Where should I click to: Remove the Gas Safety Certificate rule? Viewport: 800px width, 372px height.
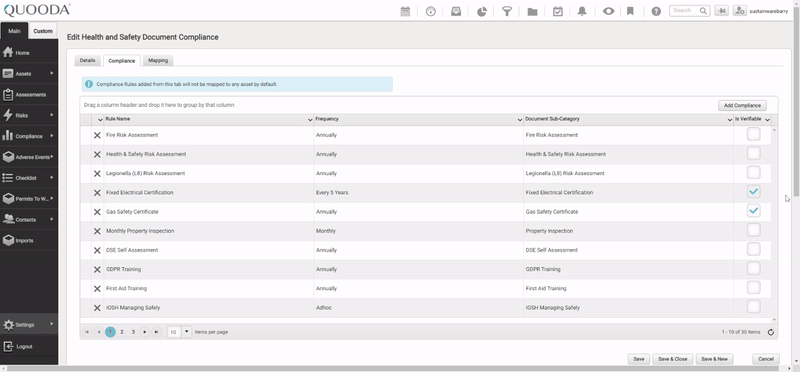coord(97,212)
